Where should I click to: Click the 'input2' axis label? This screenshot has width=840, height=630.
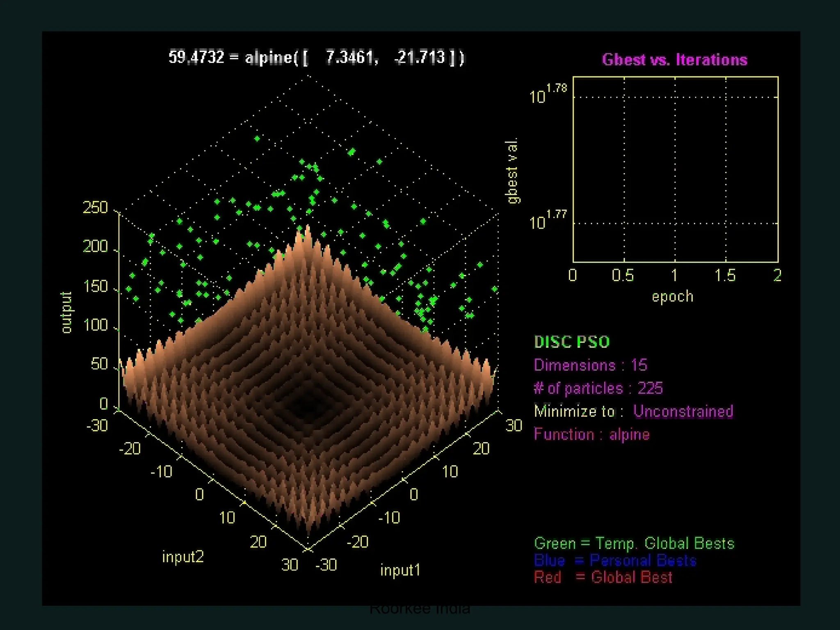pyautogui.click(x=183, y=557)
